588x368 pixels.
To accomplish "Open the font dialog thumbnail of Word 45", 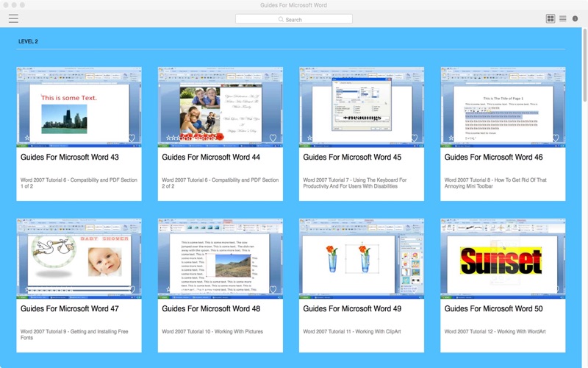I will click(362, 107).
